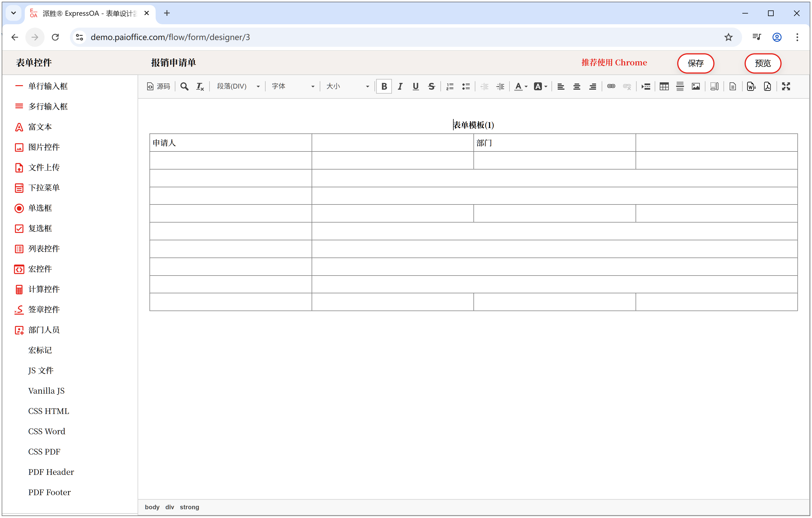Toggle underline formatting
The height and width of the screenshot is (518, 812).
click(x=415, y=86)
